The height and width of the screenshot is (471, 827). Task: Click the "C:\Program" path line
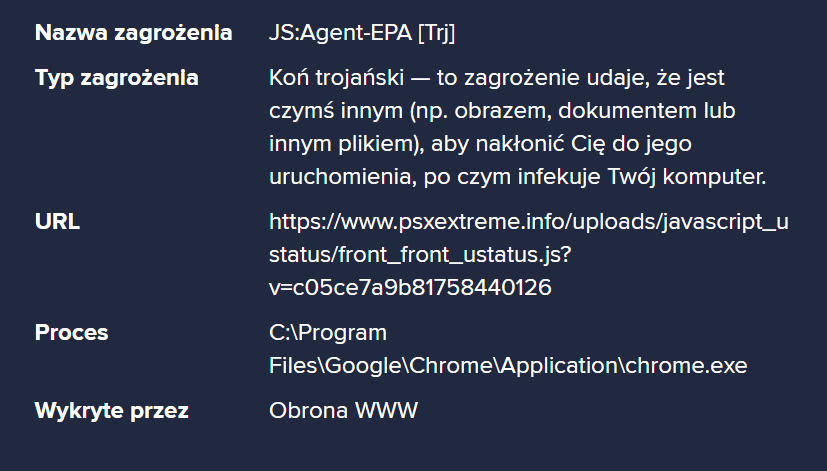tap(328, 333)
